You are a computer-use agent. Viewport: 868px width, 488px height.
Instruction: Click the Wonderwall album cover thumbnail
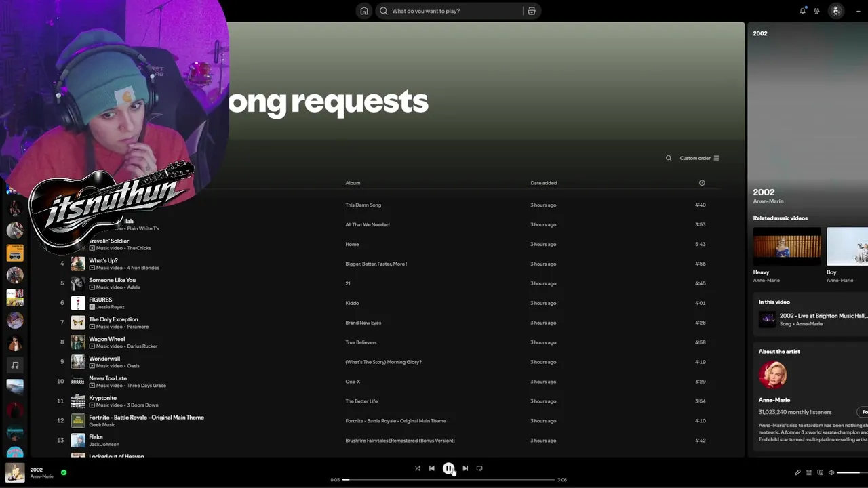[x=78, y=362]
